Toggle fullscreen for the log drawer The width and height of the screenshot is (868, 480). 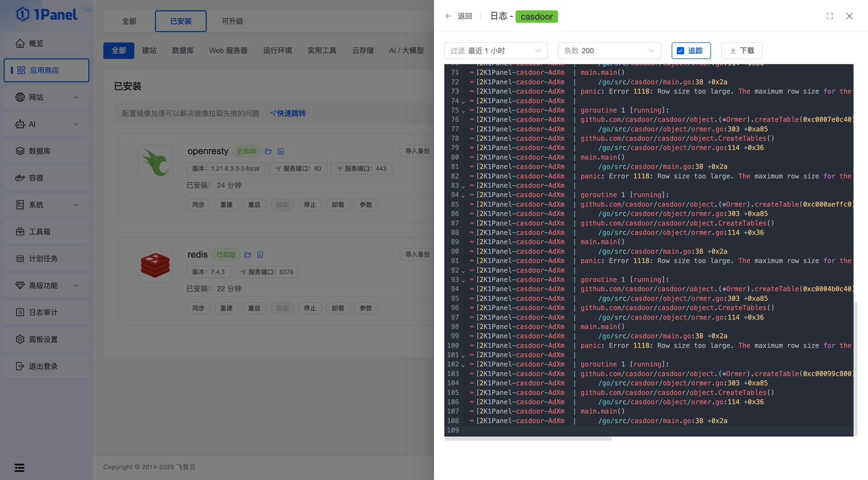click(830, 16)
